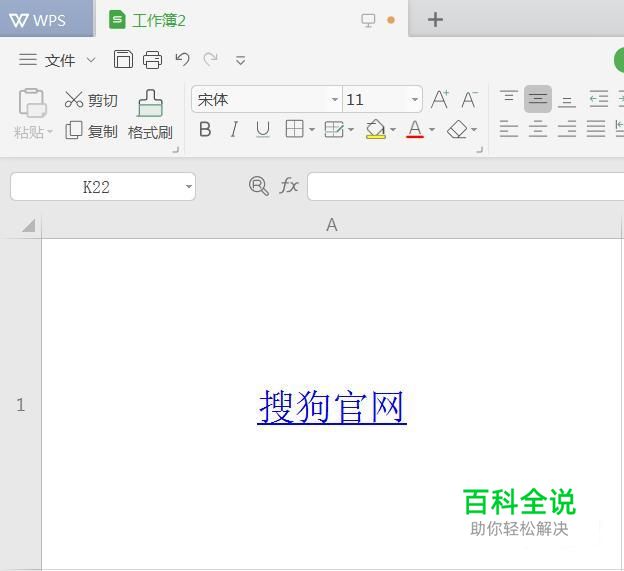Image resolution: width=624 pixels, height=571 pixels.
Task: Redo the last undone action
Action: point(211,60)
